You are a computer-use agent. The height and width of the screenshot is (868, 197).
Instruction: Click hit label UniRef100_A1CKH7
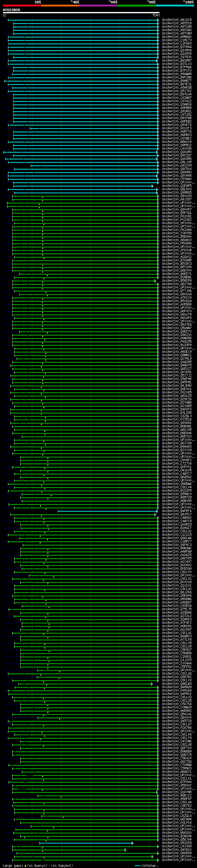177,629
